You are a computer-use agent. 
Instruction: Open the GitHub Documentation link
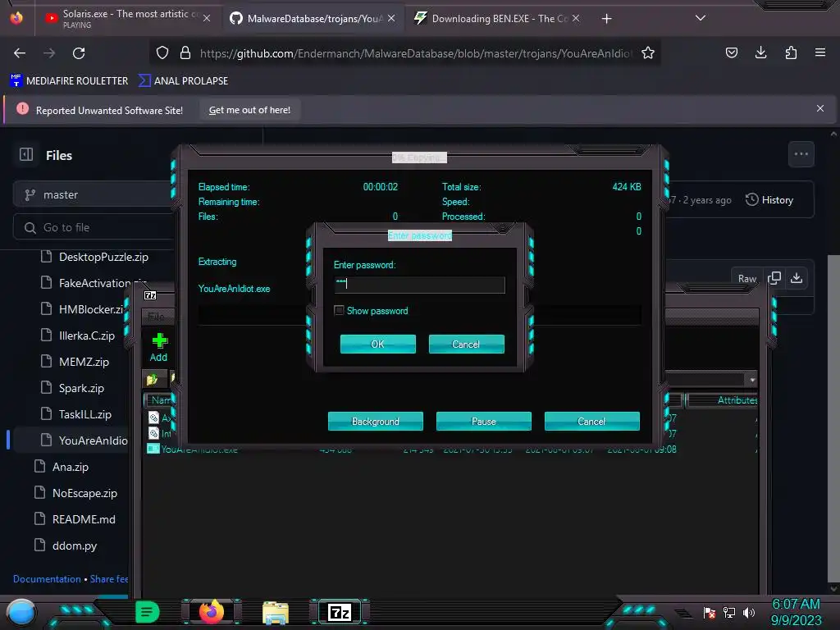(47, 579)
